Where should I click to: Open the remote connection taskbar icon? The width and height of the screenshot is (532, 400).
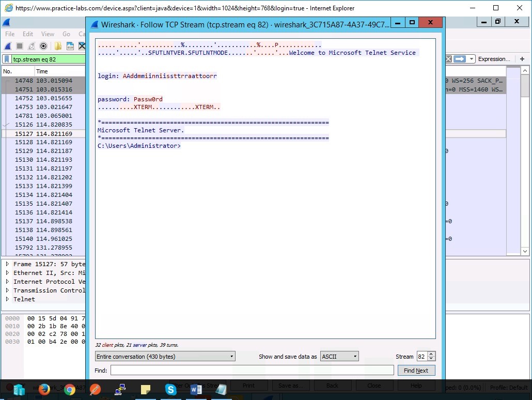point(120,390)
